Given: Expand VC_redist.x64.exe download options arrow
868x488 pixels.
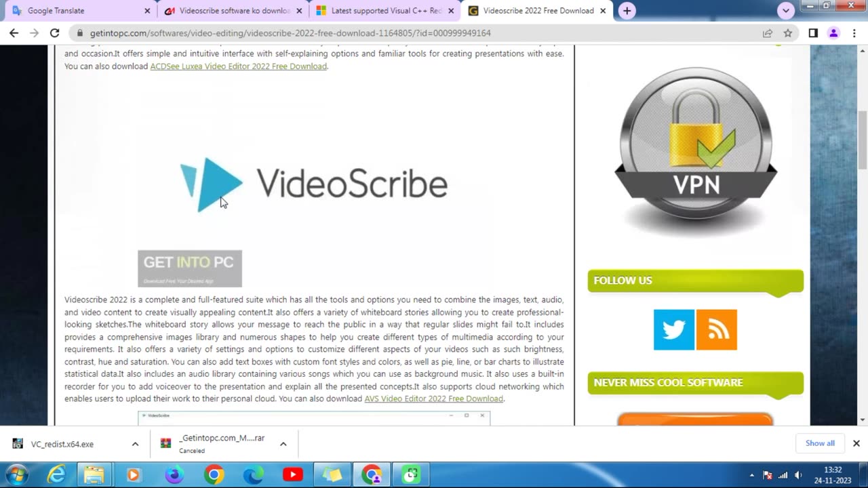Looking at the screenshot, I should [135, 444].
